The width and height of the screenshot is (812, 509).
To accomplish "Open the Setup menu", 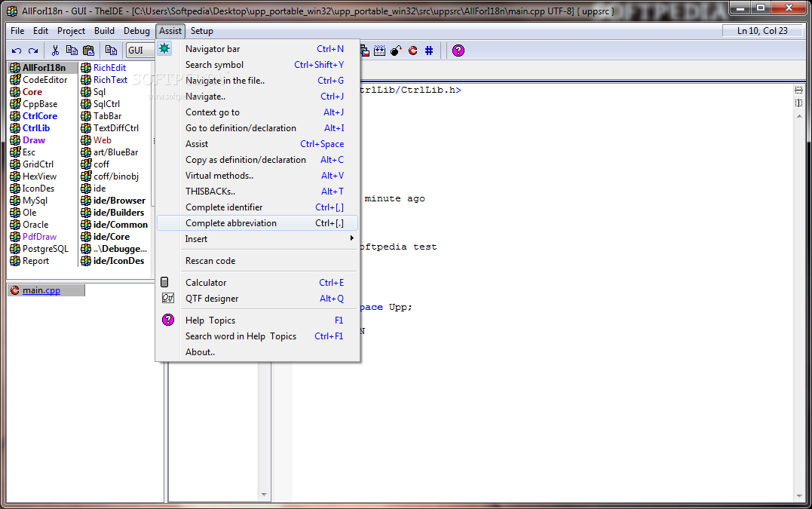I will (x=201, y=31).
